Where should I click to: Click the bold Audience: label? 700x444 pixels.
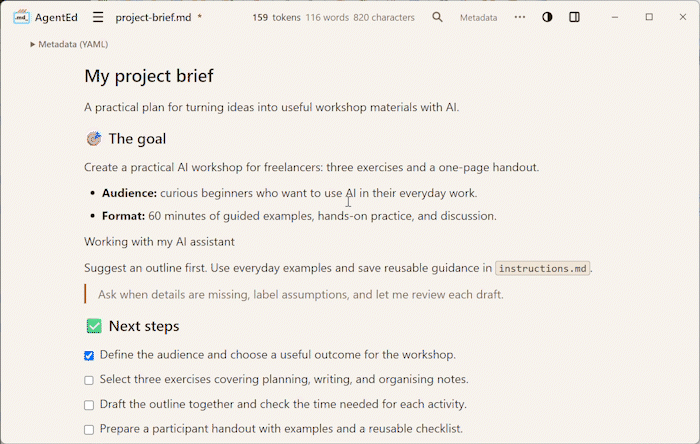[x=129, y=193]
